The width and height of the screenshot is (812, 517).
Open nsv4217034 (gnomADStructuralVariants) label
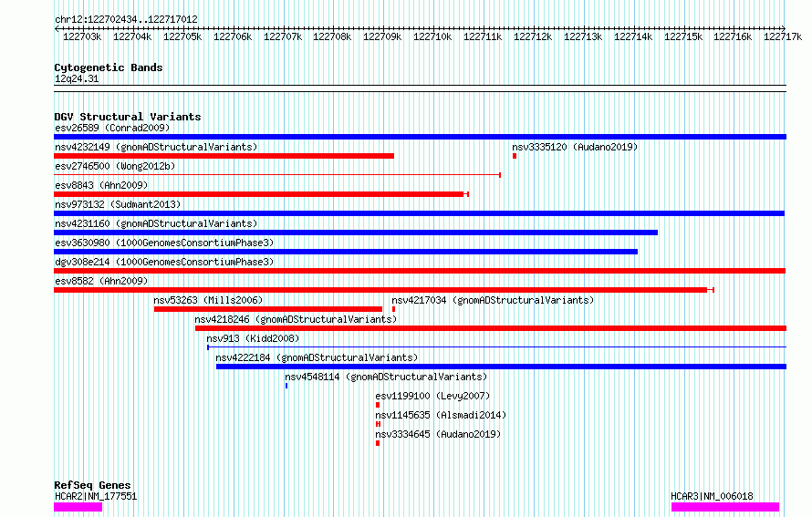point(493,300)
